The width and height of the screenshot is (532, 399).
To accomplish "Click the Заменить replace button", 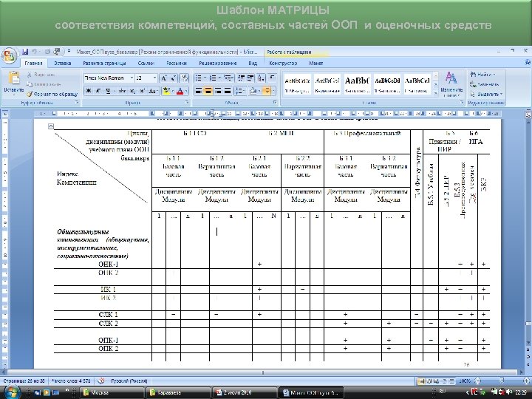I will point(485,84).
